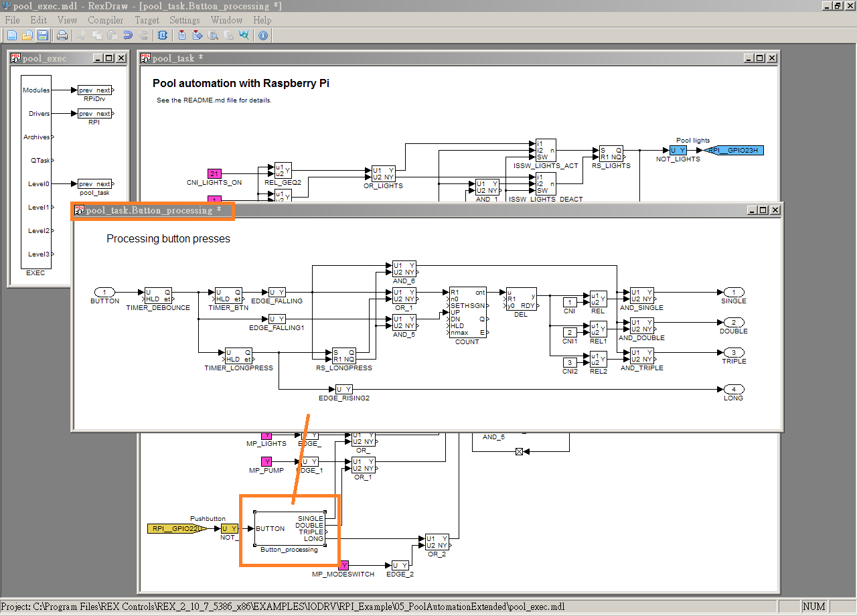This screenshot has height=616, width=857.
Task: Undo the last action via toolbar arrow
Action: coord(127,35)
